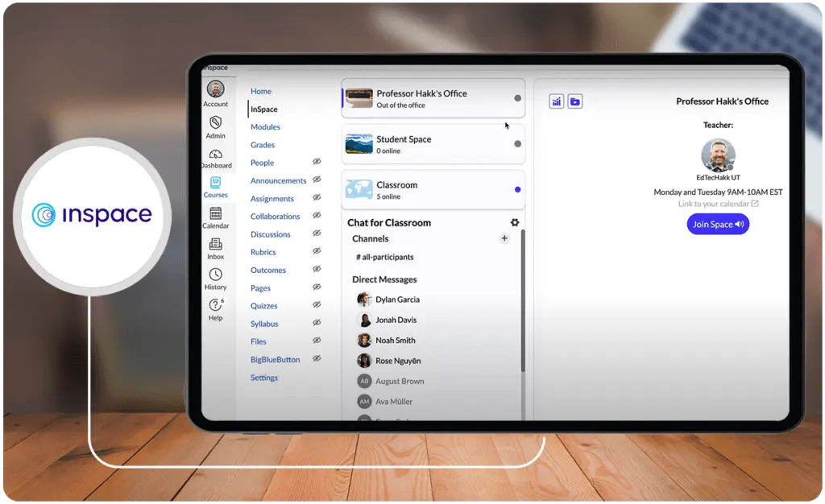Open the Assignments navigation link
825x504 pixels.
(x=272, y=198)
